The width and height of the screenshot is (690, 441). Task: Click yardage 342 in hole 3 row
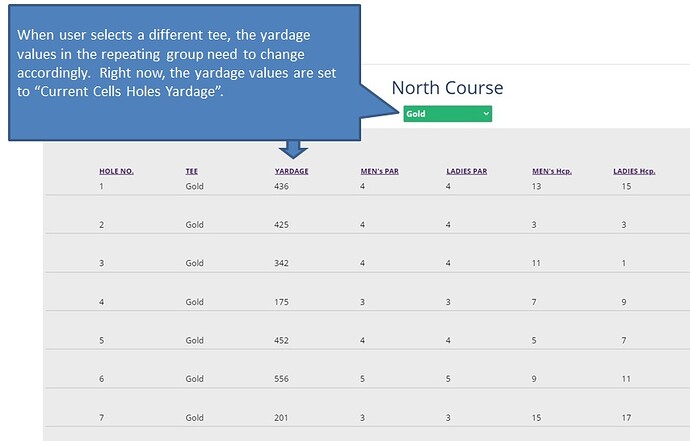pos(281,263)
